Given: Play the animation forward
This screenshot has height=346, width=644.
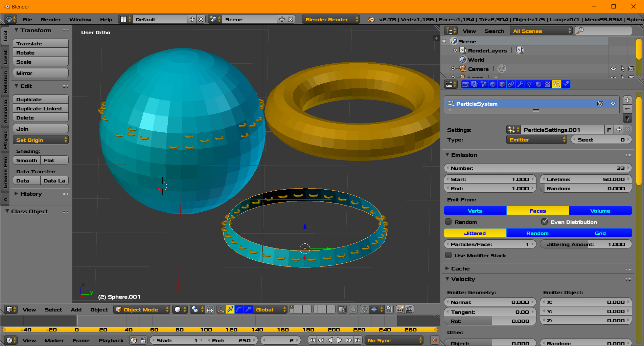Looking at the screenshot, I should click(339, 340).
